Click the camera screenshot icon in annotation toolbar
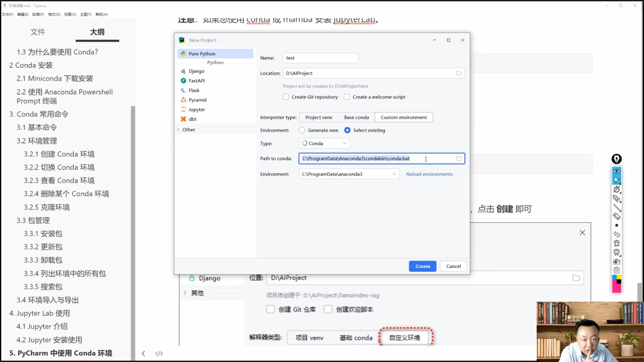Viewport: 644px width, 362px height. click(616, 261)
